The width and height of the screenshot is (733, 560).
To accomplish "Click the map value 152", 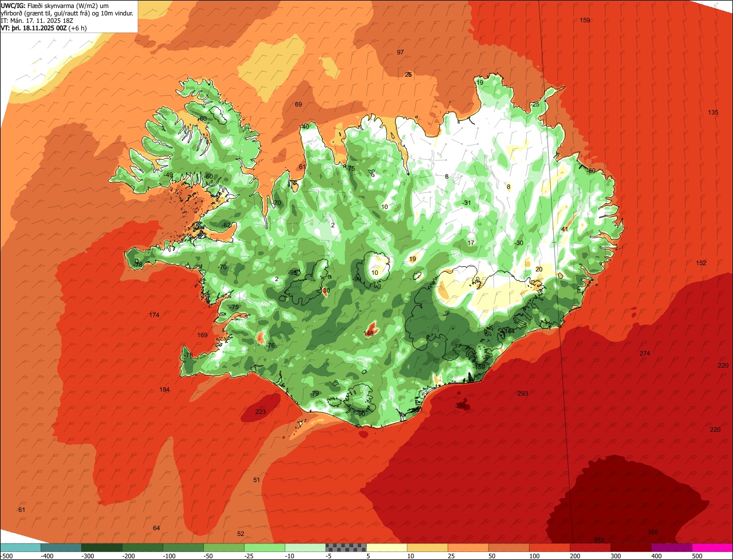I will click(x=701, y=263).
